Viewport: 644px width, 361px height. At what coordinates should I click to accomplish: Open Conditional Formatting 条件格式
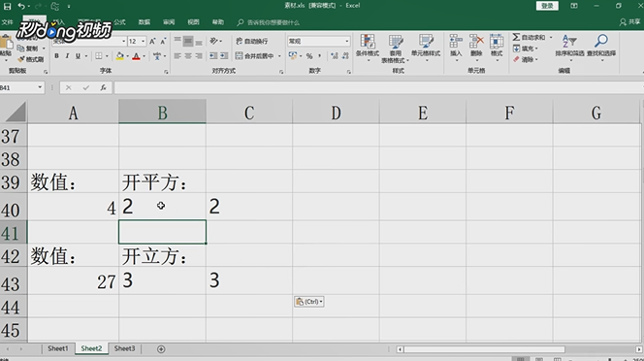pos(368,48)
